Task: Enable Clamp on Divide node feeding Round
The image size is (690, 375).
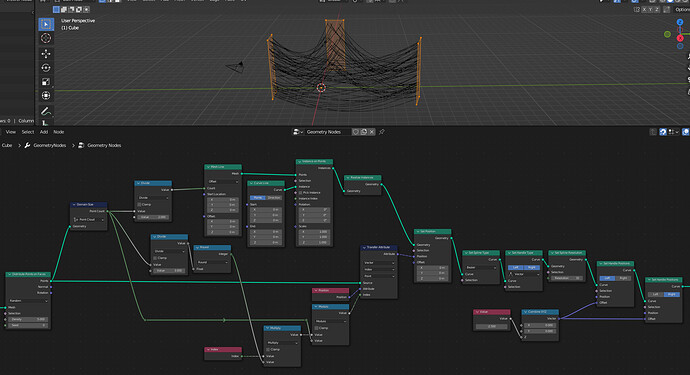Action: click(x=156, y=257)
